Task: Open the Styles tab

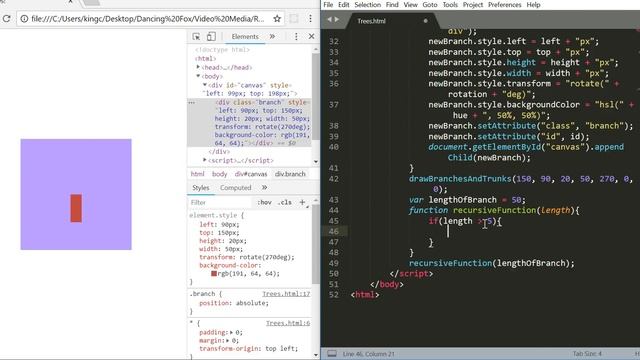Action: pos(201,188)
